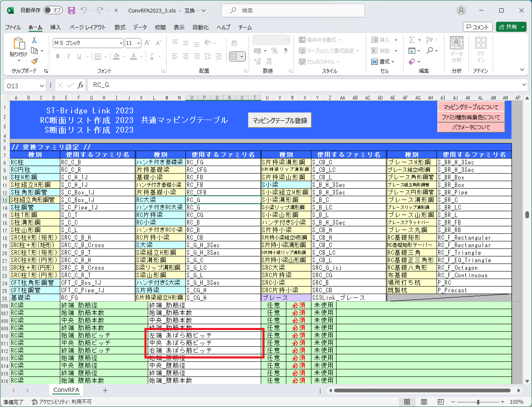Image resolution: width=532 pixels, height=407 pixels.
Task: Open the コメント button
Action: coord(478,27)
